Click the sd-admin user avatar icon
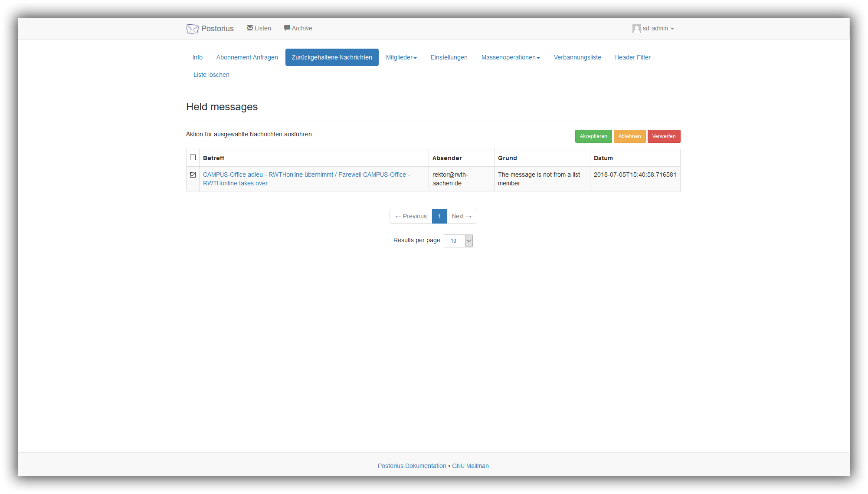Viewport: 868px width, 494px height. [636, 29]
